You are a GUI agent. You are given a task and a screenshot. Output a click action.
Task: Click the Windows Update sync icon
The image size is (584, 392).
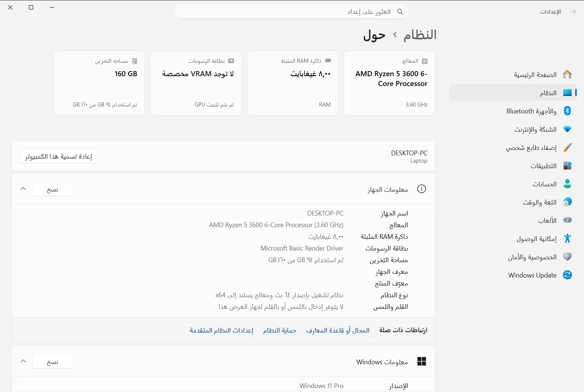tap(567, 275)
